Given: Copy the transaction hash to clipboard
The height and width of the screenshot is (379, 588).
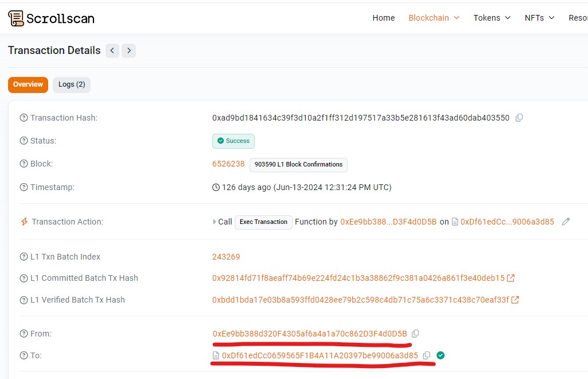Looking at the screenshot, I should pos(519,118).
